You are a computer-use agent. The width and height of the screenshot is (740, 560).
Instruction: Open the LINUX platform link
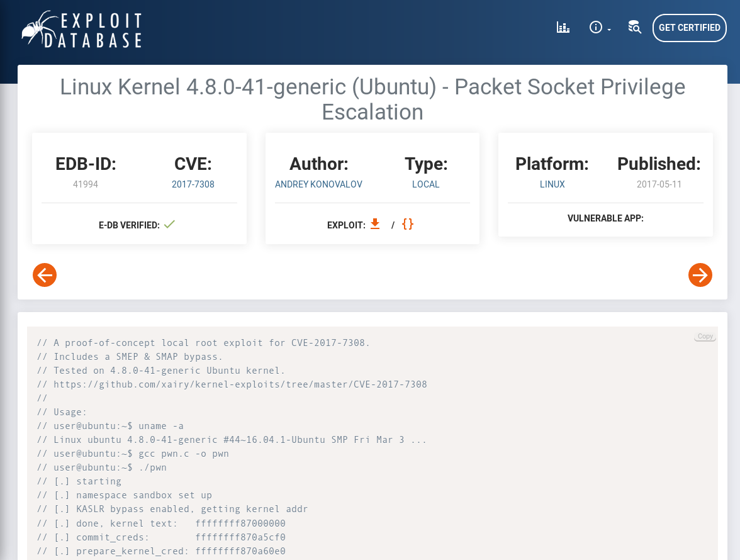click(552, 184)
